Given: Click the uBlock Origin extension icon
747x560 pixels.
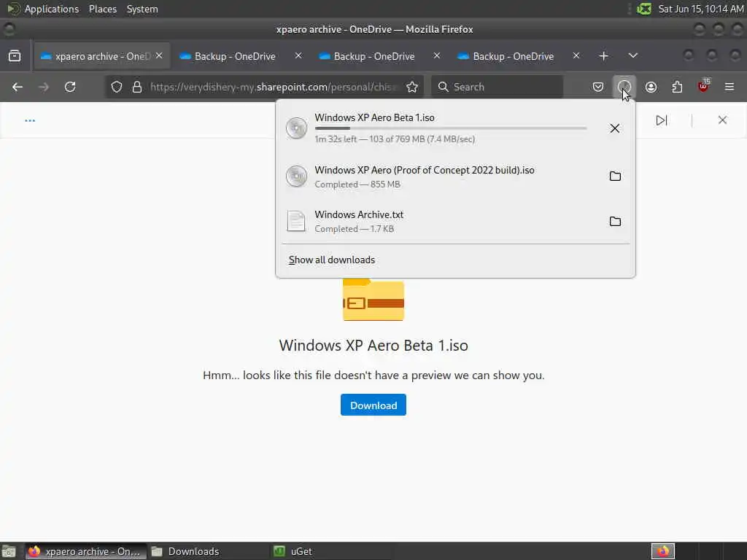Looking at the screenshot, I should (703, 87).
